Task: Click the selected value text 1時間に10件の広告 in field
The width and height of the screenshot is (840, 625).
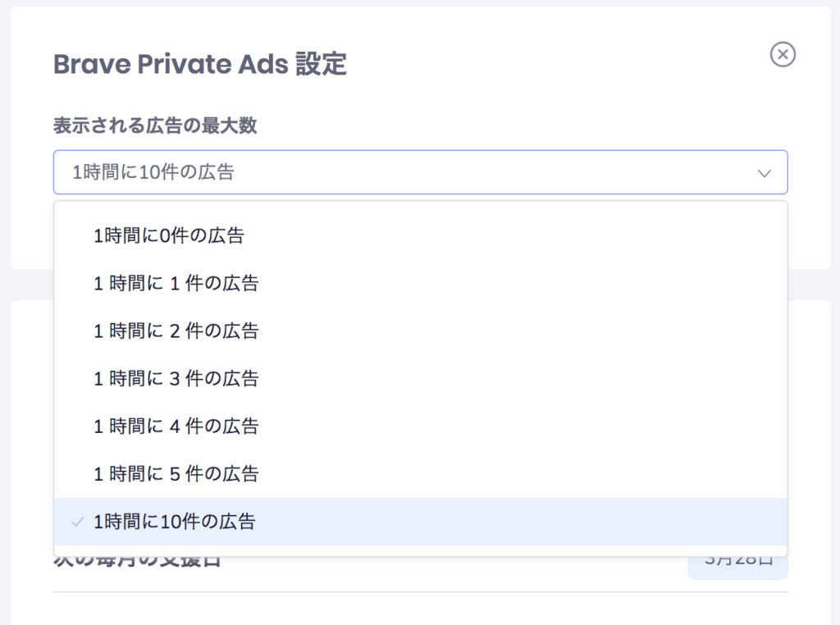Action: pos(153,172)
